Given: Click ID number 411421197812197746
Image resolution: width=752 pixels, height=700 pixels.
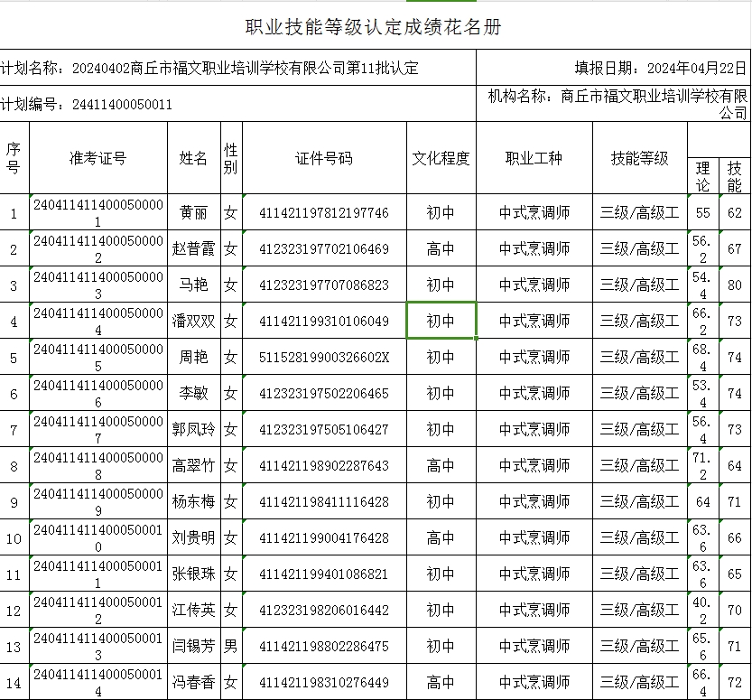Looking at the screenshot, I should [x=324, y=212].
